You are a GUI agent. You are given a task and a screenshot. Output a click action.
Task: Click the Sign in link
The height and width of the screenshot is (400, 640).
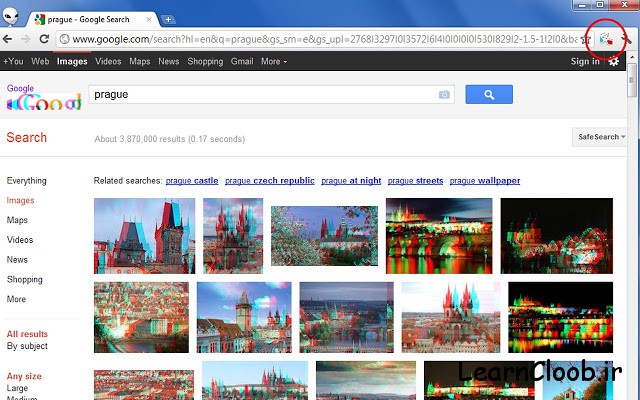point(585,61)
